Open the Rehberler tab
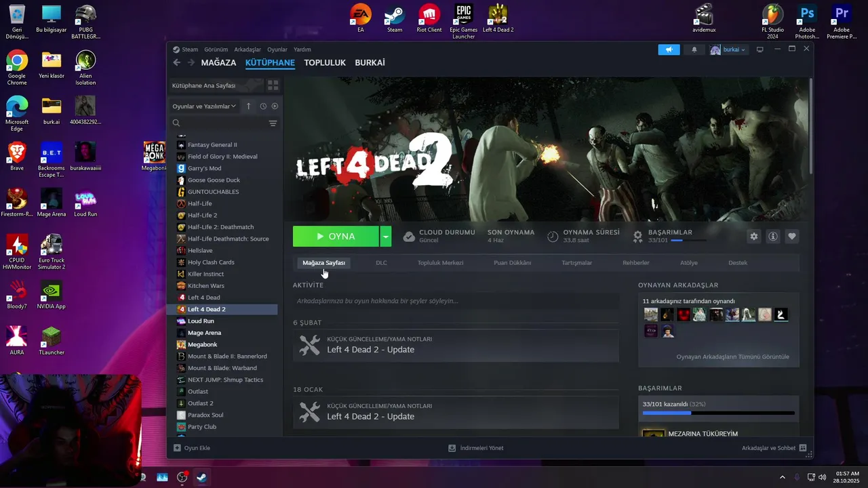868x488 pixels. coord(635,263)
